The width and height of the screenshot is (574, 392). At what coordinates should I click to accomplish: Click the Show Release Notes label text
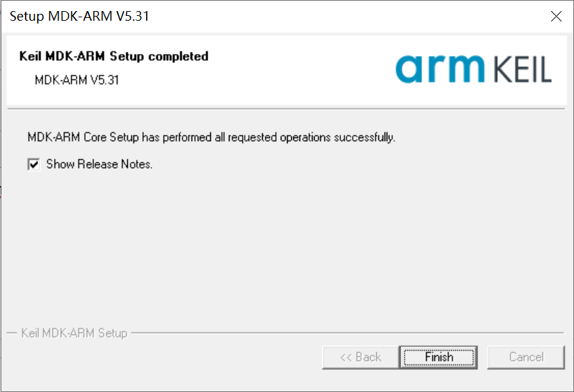[99, 164]
